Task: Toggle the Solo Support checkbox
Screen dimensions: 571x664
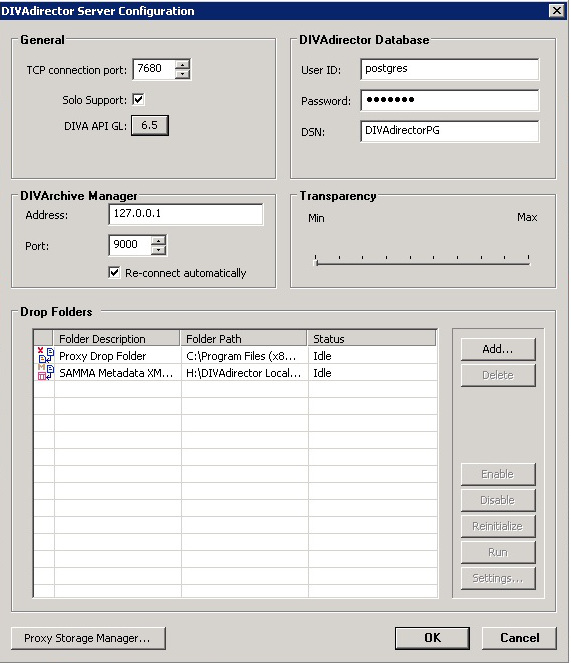Action: coord(139,100)
